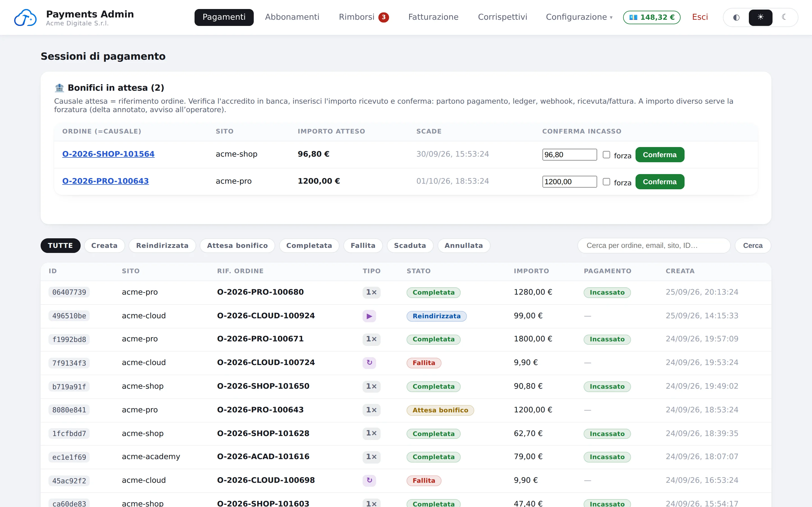812x507 pixels.
Task: Open order link O-2026-SHOP-101564
Action: click(x=108, y=154)
